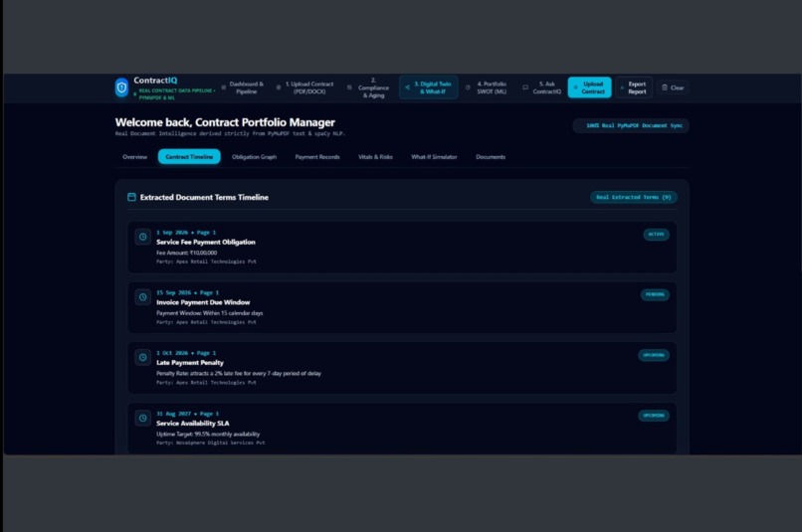Switch to the Documents tab
Viewport: 802px width, 532px height.
click(491, 157)
